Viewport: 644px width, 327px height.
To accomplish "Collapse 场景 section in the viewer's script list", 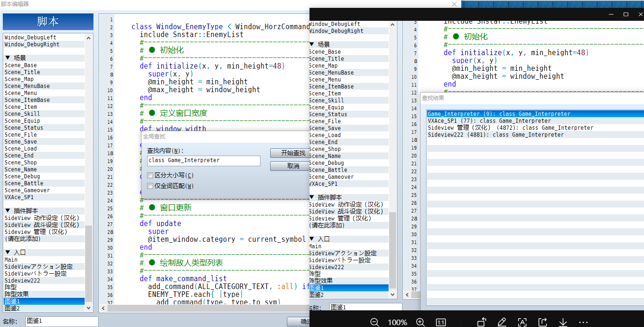I will (x=312, y=45).
